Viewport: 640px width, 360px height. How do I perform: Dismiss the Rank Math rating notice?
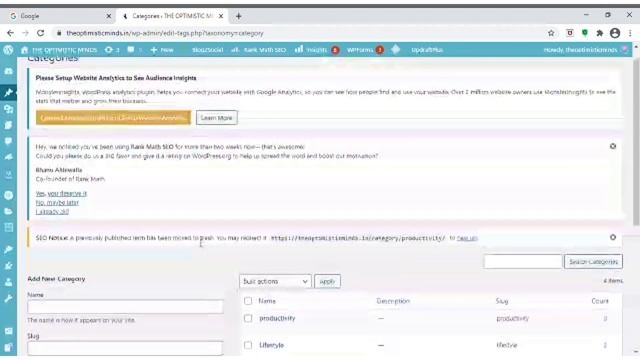[613, 146]
